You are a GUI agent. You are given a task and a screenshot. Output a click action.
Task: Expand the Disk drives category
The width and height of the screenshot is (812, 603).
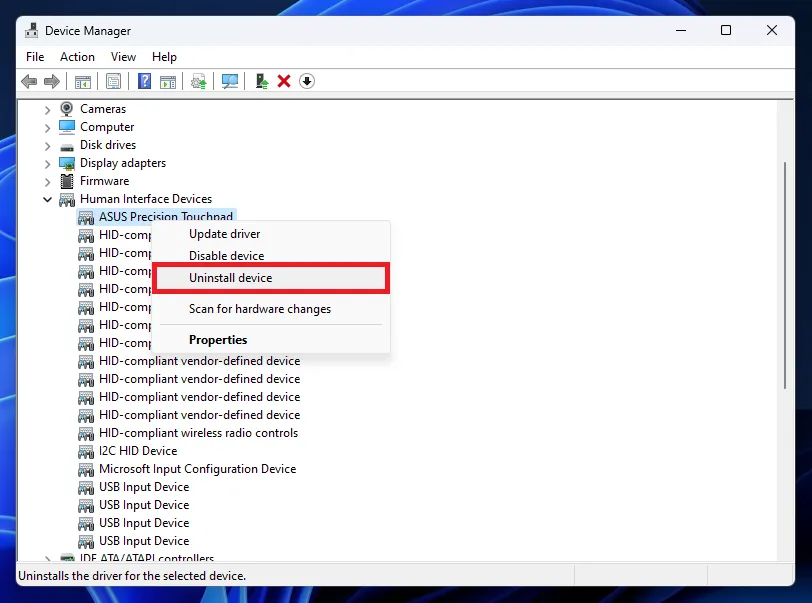48,146
